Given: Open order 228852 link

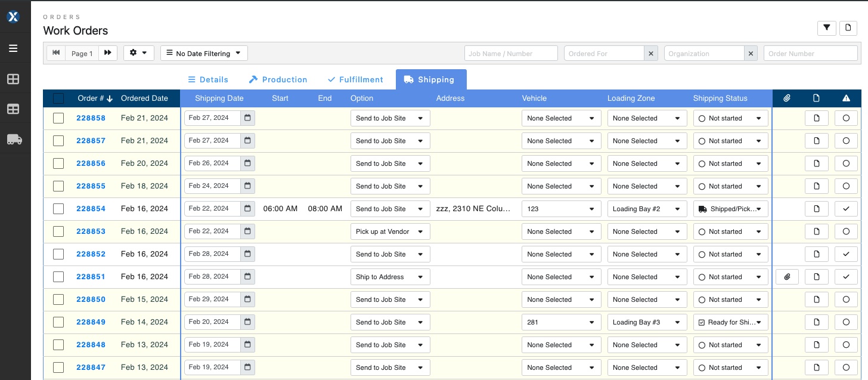Looking at the screenshot, I should tap(91, 254).
